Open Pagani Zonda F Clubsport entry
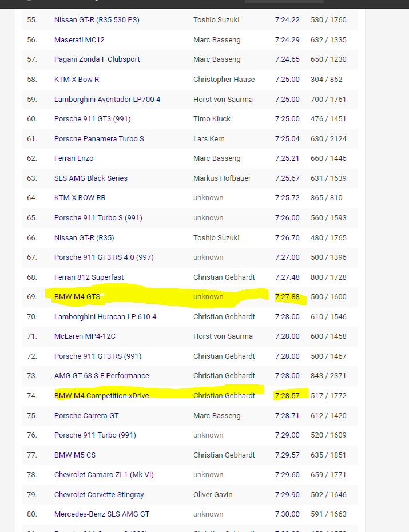Image resolution: width=409 pixels, height=532 pixels. [x=97, y=59]
